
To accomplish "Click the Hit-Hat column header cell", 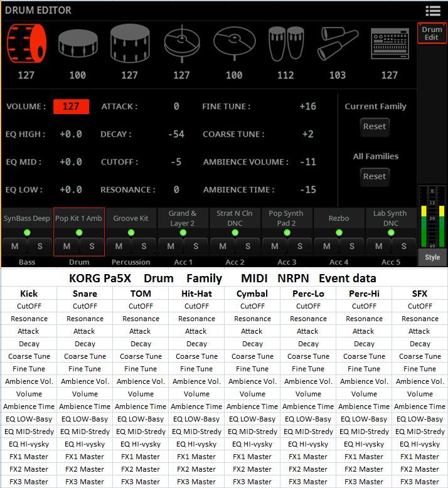I will [x=196, y=294].
